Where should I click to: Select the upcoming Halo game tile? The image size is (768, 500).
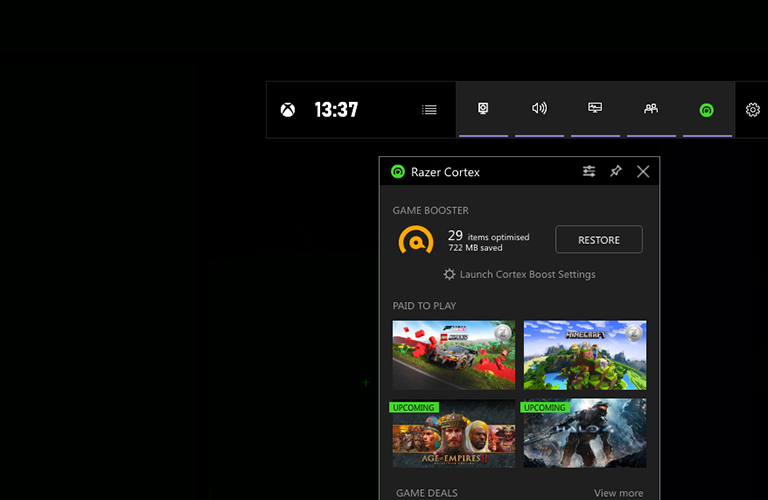[x=585, y=435]
